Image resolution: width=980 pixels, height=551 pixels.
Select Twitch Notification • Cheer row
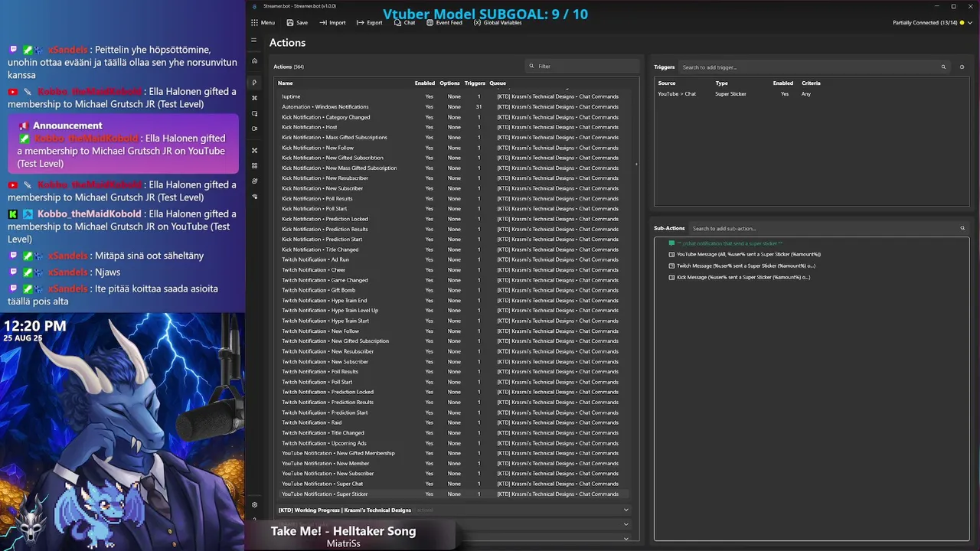click(452, 270)
